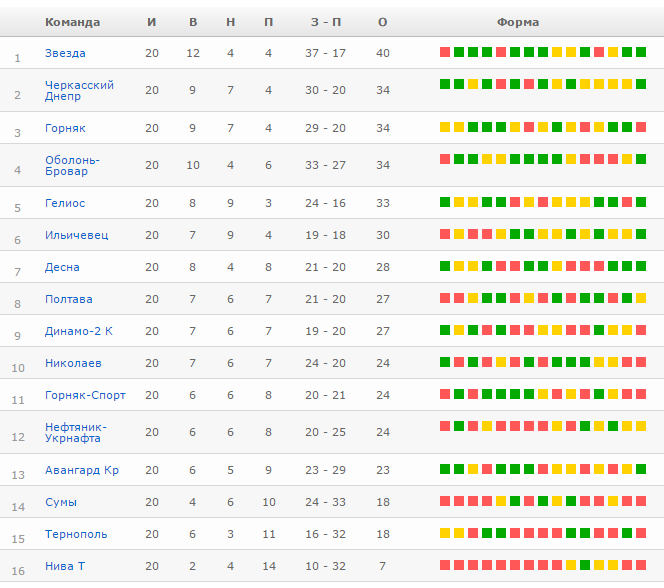The width and height of the screenshot is (664, 588).
Task: Open the Динамо-2 К team link
Action: coord(79,331)
